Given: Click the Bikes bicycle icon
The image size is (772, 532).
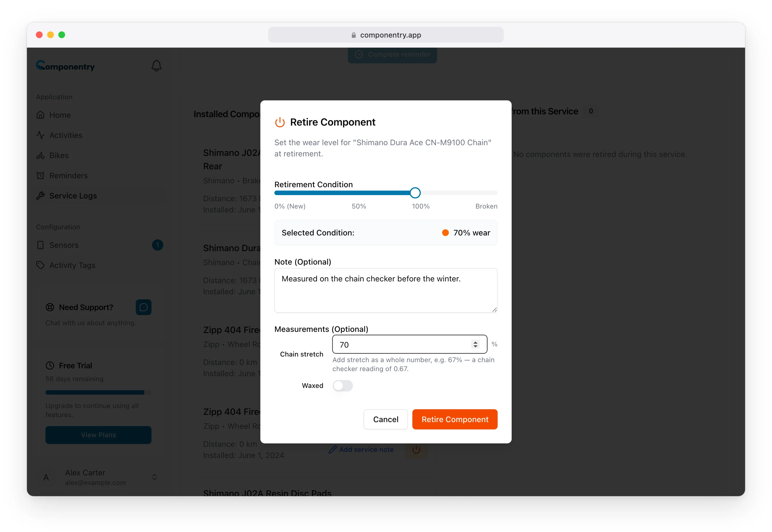Looking at the screenshot, I should tap(40, 155).
